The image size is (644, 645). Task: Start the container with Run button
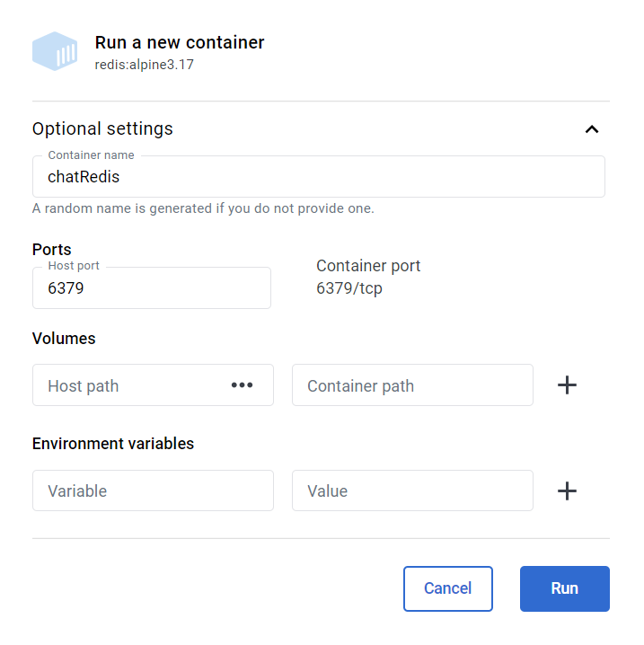pos(564,588)
